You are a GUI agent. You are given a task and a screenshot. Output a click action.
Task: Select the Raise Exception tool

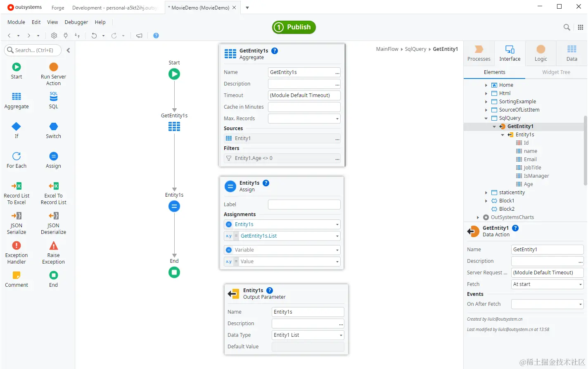[x=53, y=253]
